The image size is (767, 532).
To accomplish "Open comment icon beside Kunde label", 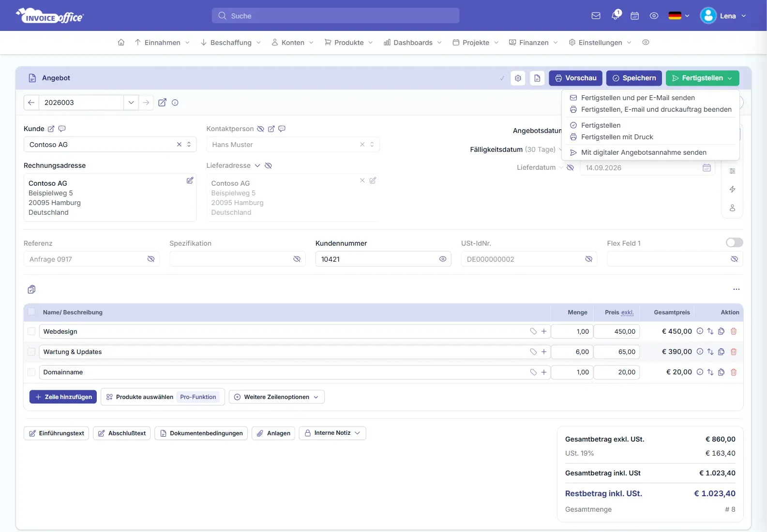I will pyautogui.click(x=62, y=129).
